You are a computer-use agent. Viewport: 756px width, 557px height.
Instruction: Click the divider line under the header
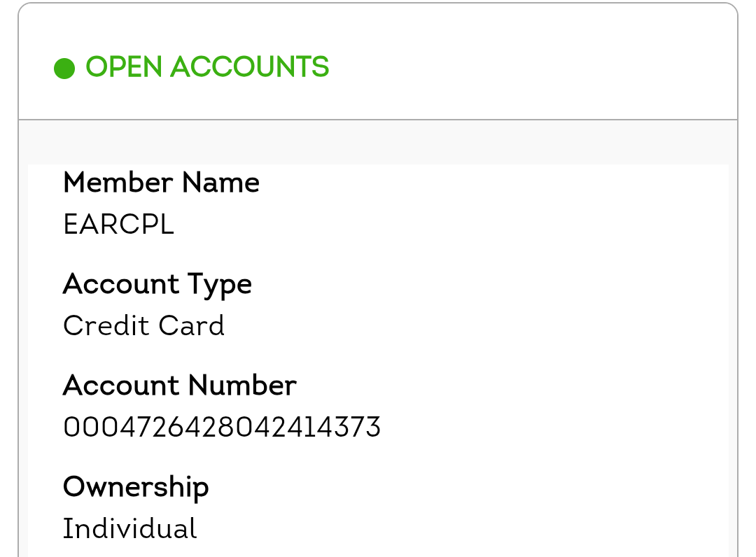378,120
